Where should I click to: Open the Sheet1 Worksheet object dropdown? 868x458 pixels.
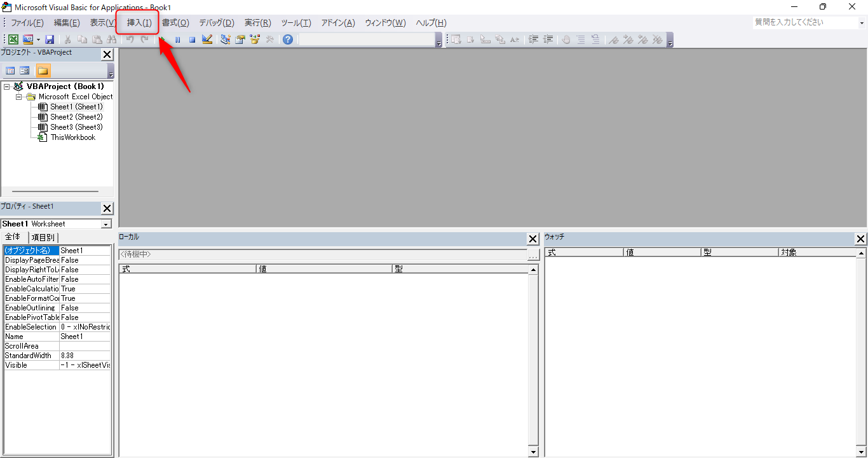[x=105, y=224]
